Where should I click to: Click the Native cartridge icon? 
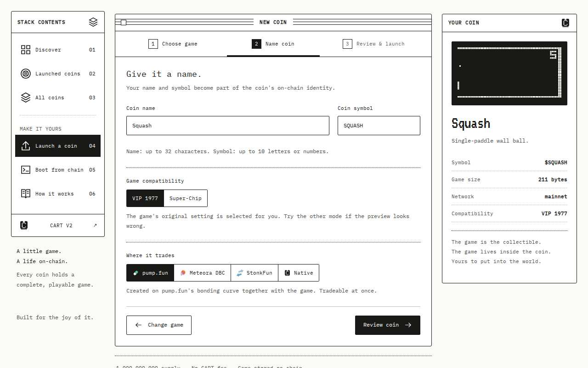point(287,273)
